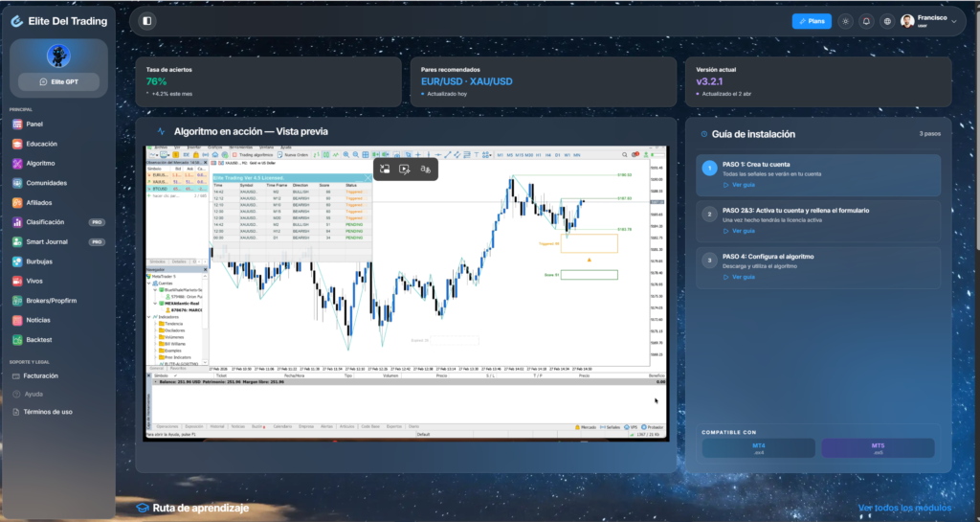980x522 pixels.
Task: Open the language globe icon
Action: click(887, 21)
